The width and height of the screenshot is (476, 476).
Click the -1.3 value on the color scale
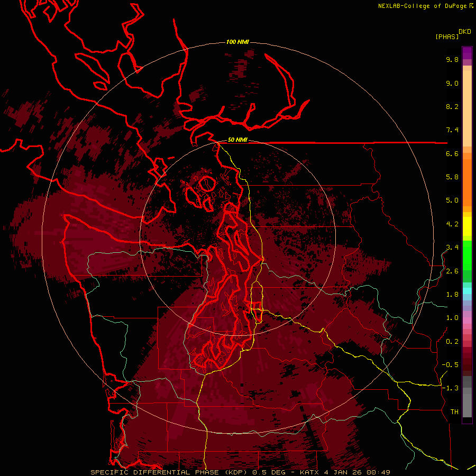pyautogui.click(x=450, y=388)
